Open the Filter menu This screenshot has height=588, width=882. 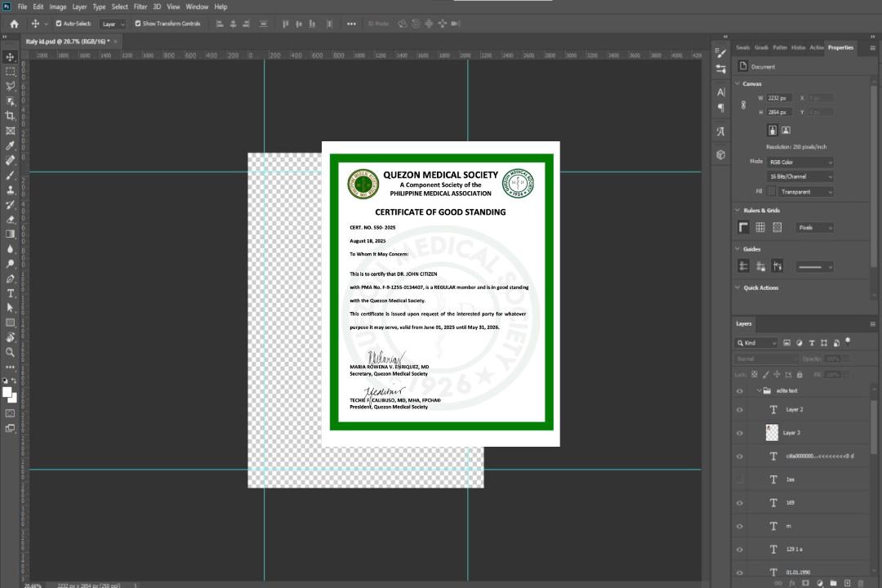[140, 7]
